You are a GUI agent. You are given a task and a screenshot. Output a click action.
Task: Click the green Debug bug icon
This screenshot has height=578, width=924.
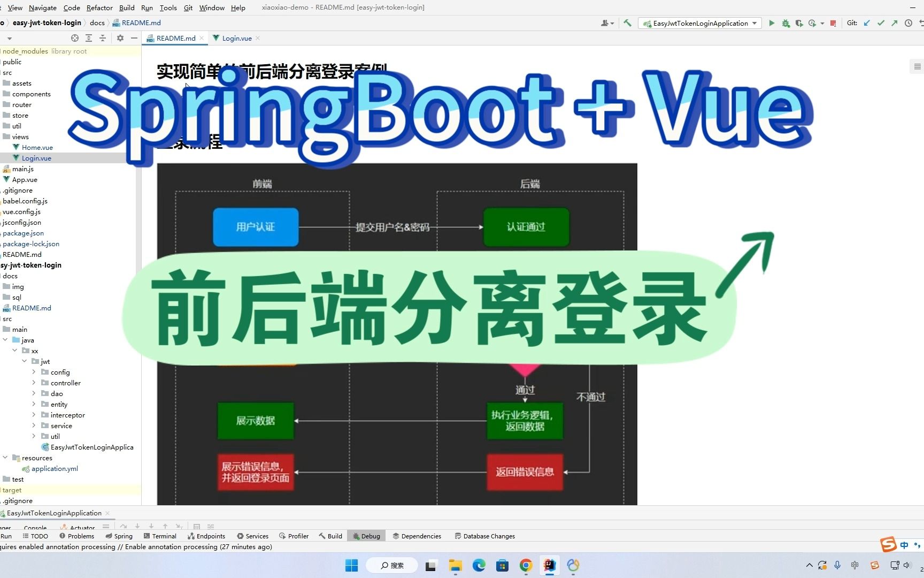(x=786, y=23)
